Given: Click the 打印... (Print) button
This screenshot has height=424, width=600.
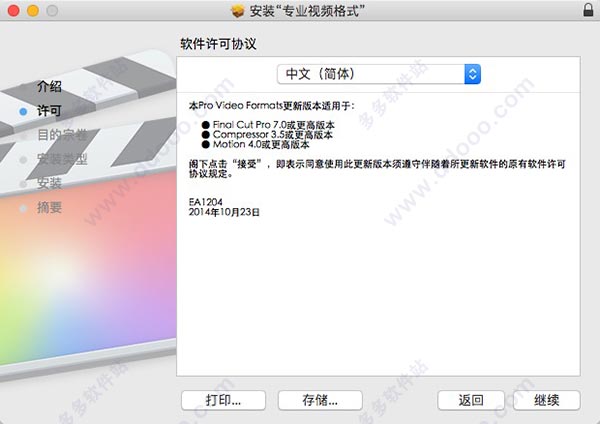Looking at the screenshot, I should [223, 400].
